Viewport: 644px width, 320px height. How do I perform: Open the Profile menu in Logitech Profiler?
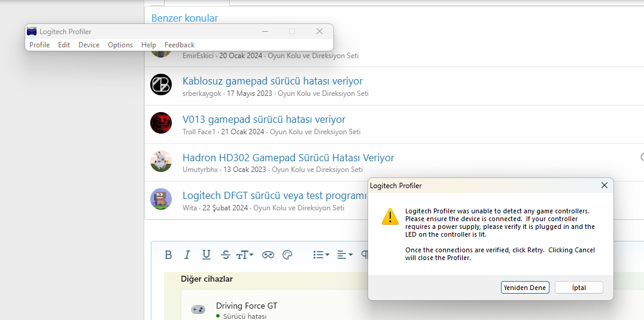(x=40, y=45)
